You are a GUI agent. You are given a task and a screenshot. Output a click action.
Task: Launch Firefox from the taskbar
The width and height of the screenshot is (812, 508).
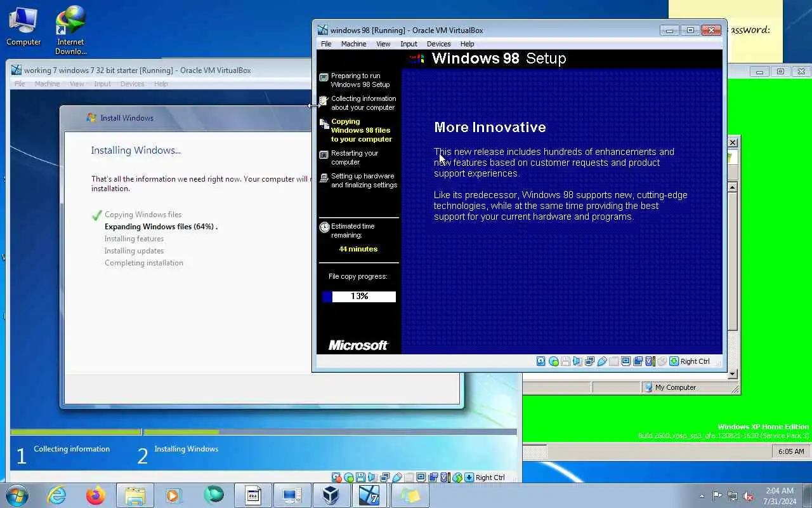point(96,495)
